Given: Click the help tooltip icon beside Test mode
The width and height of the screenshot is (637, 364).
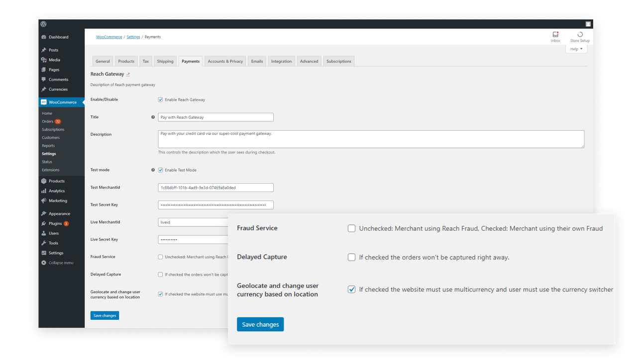Looking at the screenshot, I should point(153,170).
